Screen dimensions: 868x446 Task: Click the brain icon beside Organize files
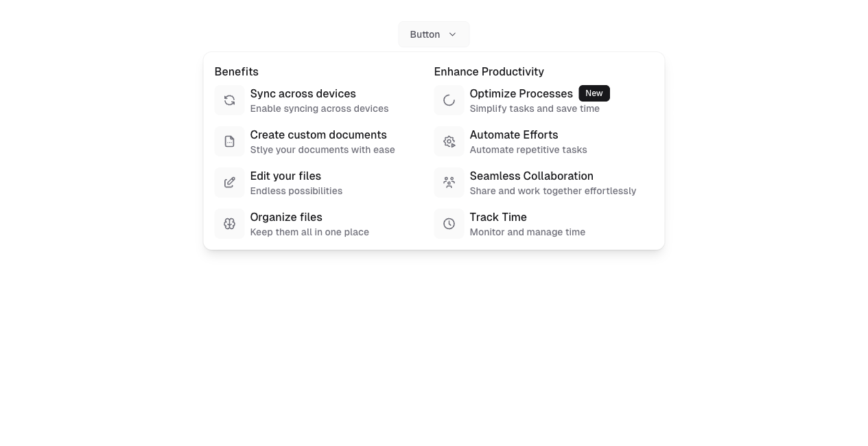[229, 224]
